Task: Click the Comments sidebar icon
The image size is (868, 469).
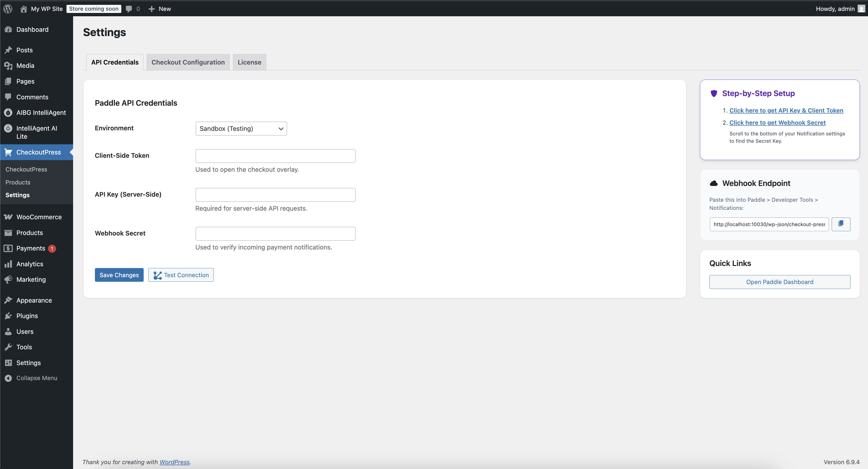Action: (8, 97)
